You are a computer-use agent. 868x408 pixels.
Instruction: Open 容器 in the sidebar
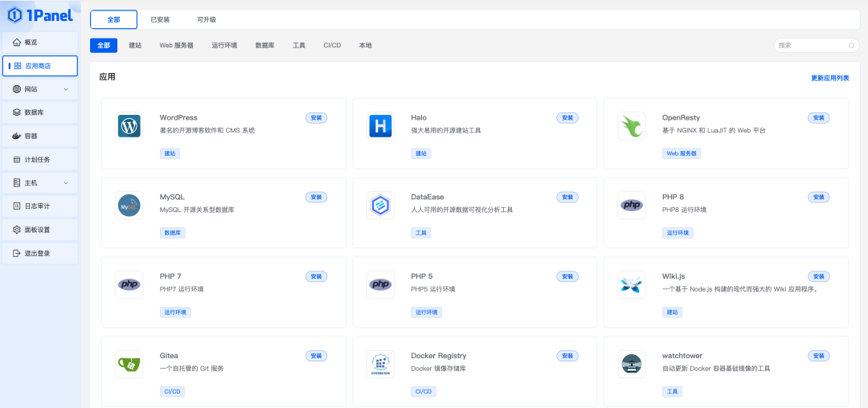(40, 136)
